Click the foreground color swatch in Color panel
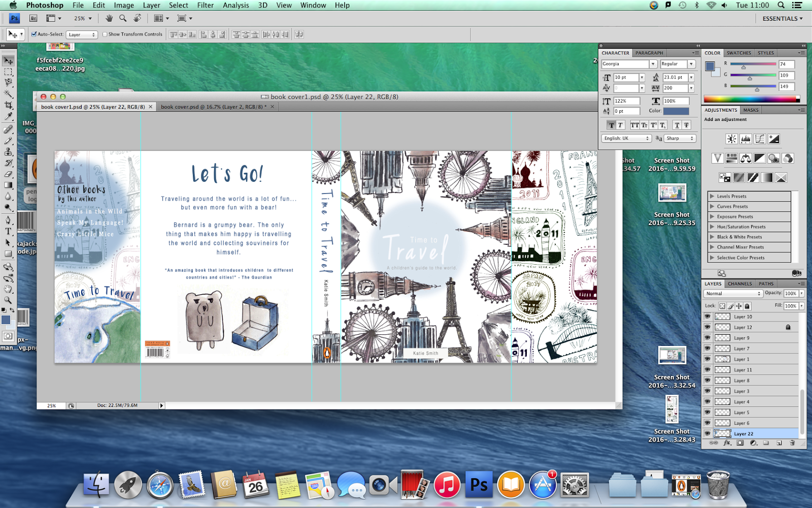The height and width of the screenshot is (508, 812). 709,65
